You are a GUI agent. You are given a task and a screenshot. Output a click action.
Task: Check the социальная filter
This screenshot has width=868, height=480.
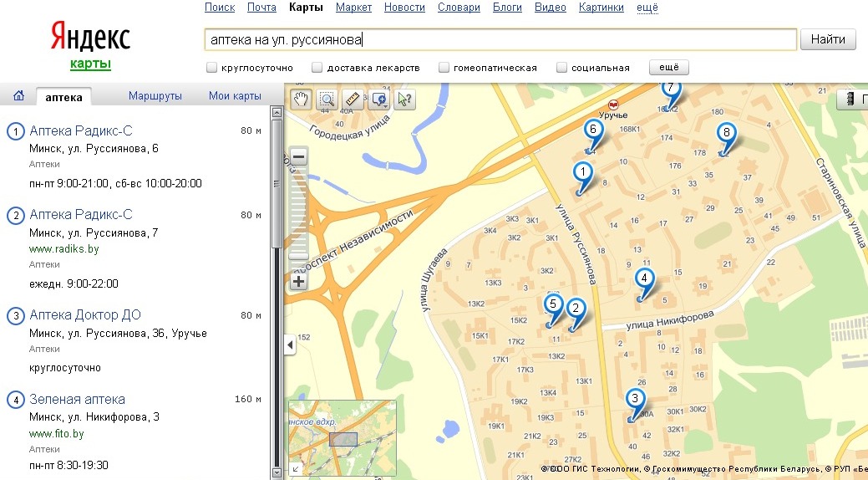(561, 68)
